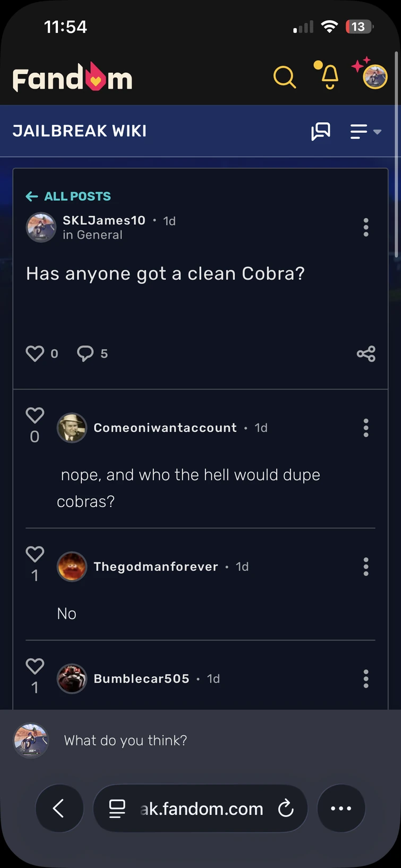Like SKLJames10's post with the heart
The width and height of the screenshot is (401, 868).
tap(35, 353)
